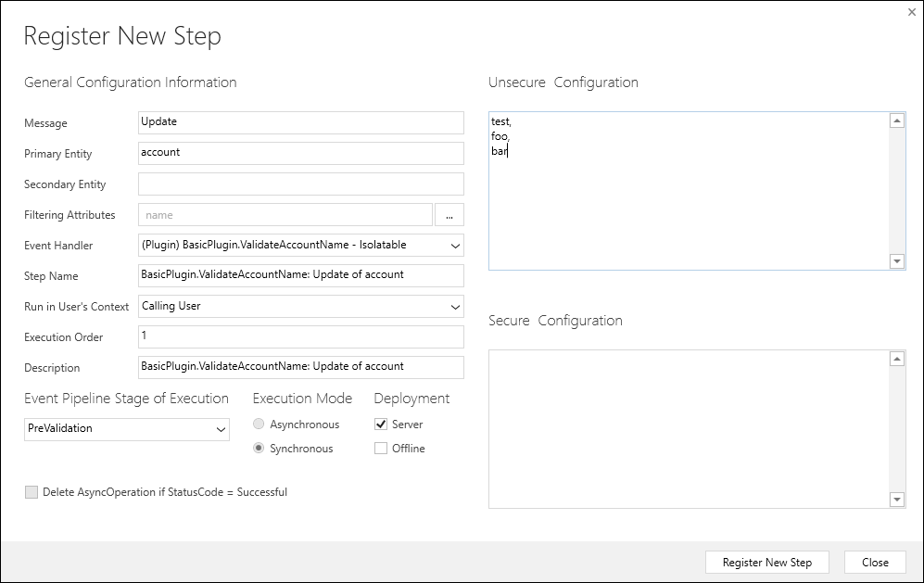This screenshot has height=583, width=924.
Task: Enable Offline deployment
Action: pyautogui.click(x=381, y=448)
